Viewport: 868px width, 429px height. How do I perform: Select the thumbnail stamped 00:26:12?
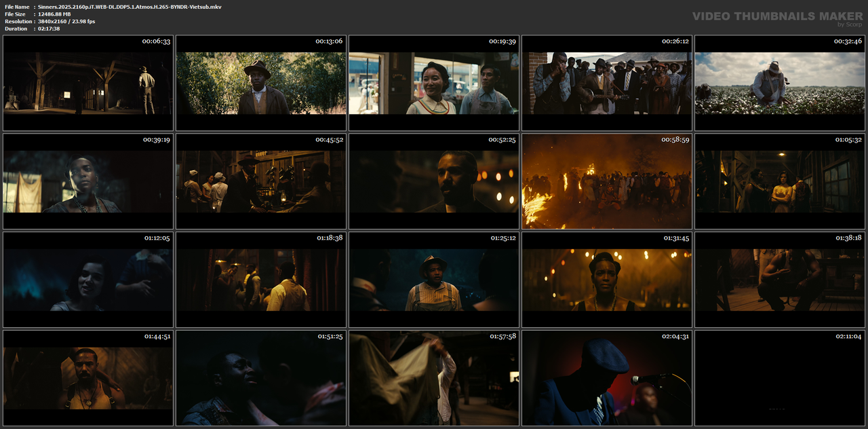607,83
